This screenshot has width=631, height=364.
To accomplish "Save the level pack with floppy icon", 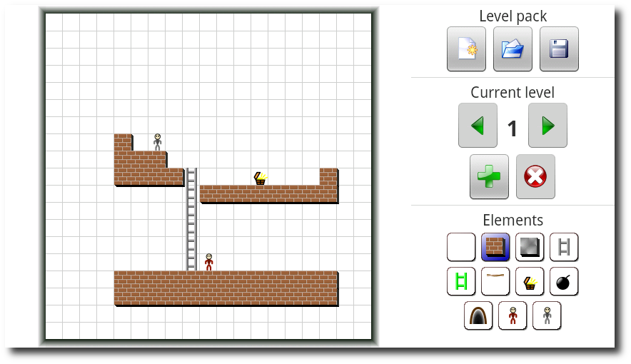I will point(559,49).
